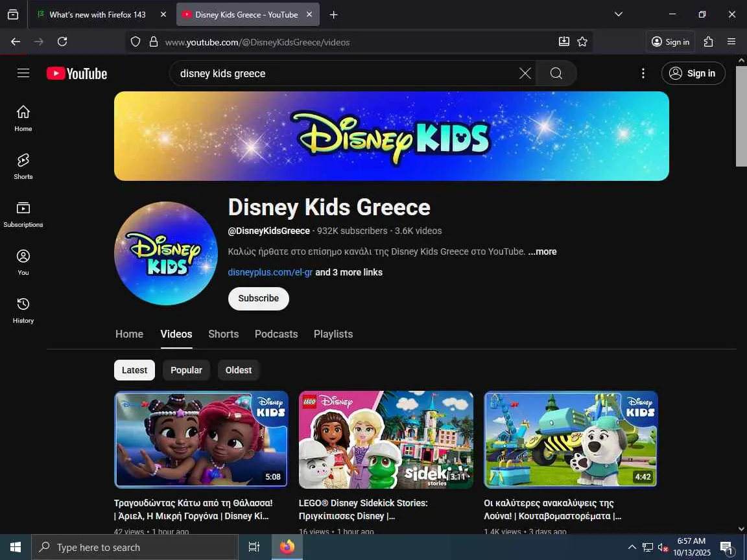Subscribe to Disney Kids Greece
747x560 pixels.
point(259,299)
